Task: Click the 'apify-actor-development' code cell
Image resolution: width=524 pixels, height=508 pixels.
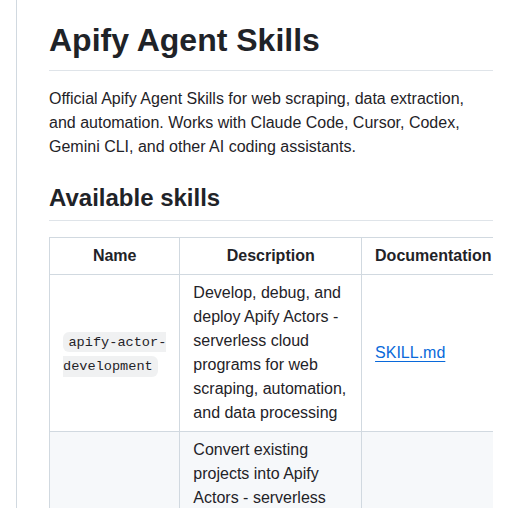Action: click(x=115, y=354)
